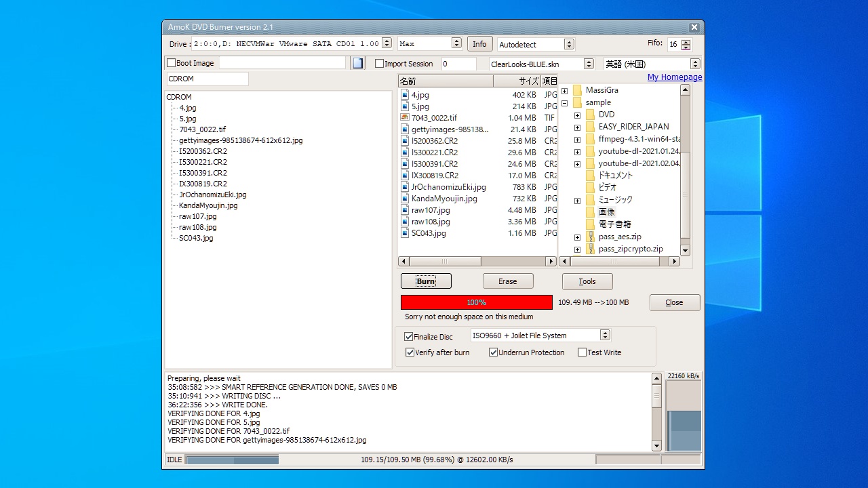
Task: Click the 4.jpg file icon in file list
Action: pos(405,95)
